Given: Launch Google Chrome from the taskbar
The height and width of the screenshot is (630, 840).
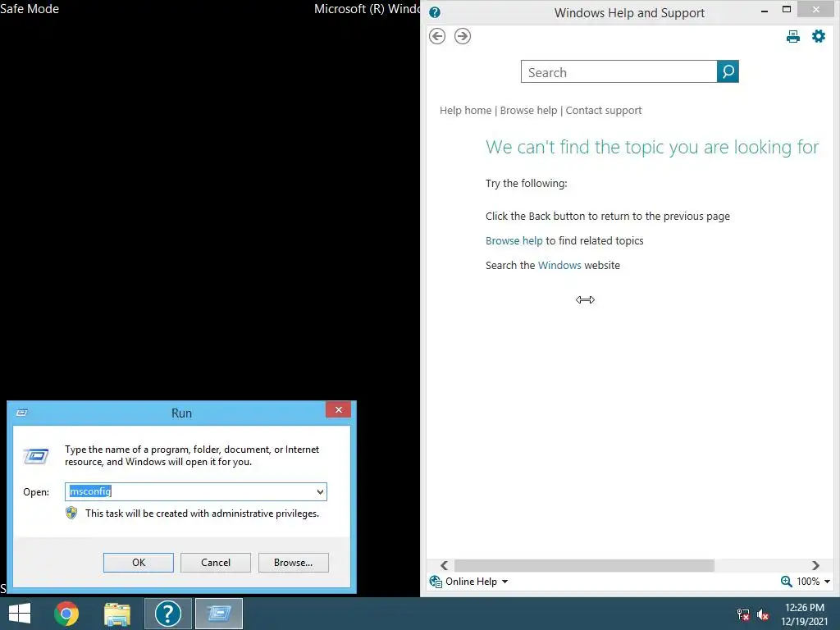Looking at the screenshot, I should (66, 614).
